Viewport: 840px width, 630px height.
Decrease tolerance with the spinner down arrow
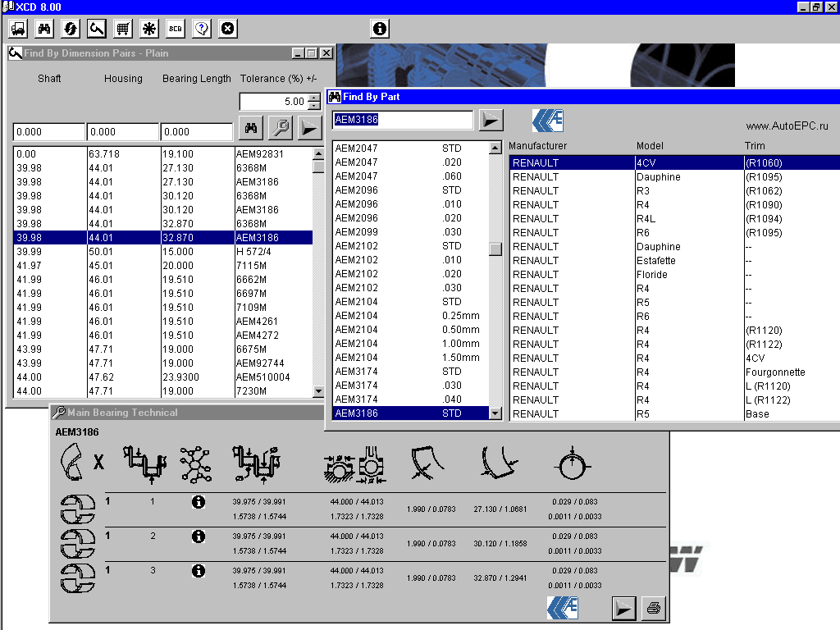[313, 106]
